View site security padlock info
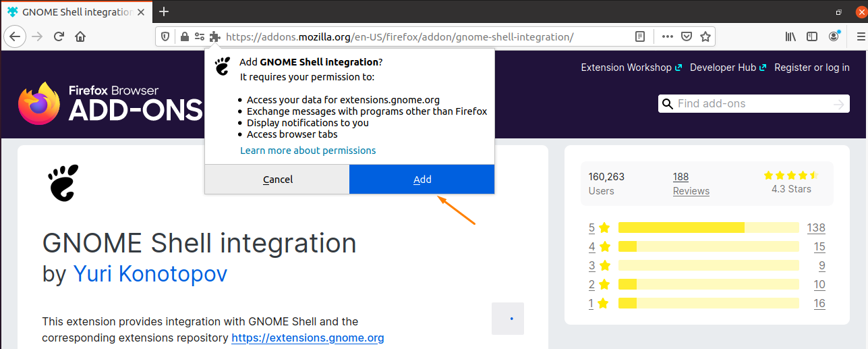The image size is (868, 349). pyautogui.click(x=184, y=36)
